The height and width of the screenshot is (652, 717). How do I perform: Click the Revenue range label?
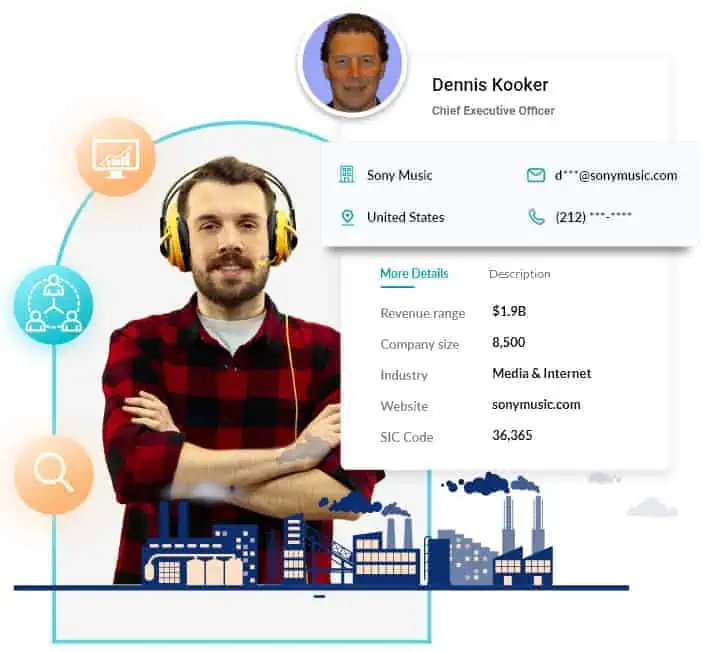pos(423,314)
